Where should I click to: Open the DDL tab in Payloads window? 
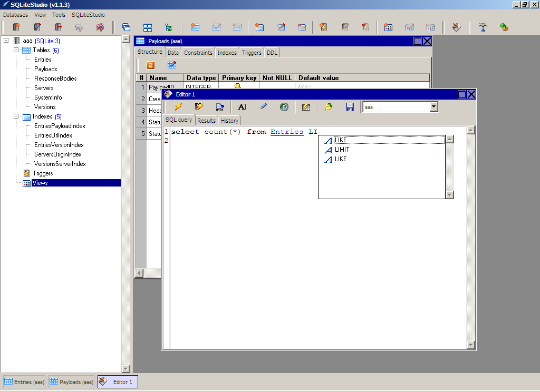pyautogui.click(x=272, y=53)
